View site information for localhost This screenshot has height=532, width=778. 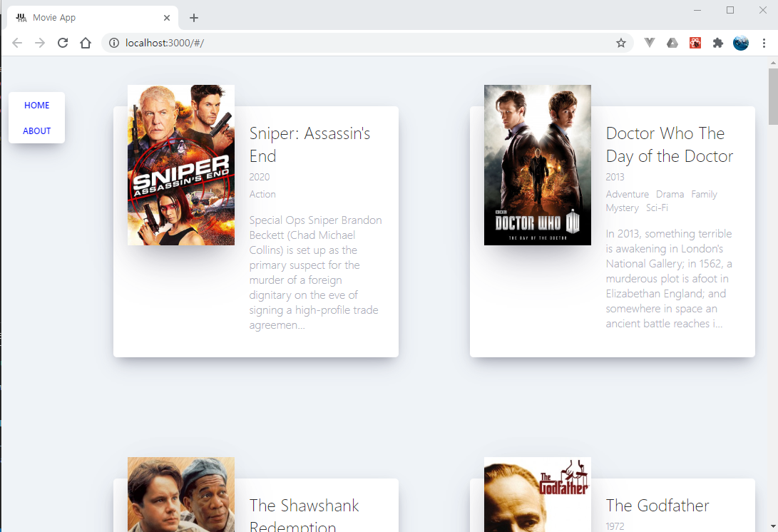[x=114, y=44]
